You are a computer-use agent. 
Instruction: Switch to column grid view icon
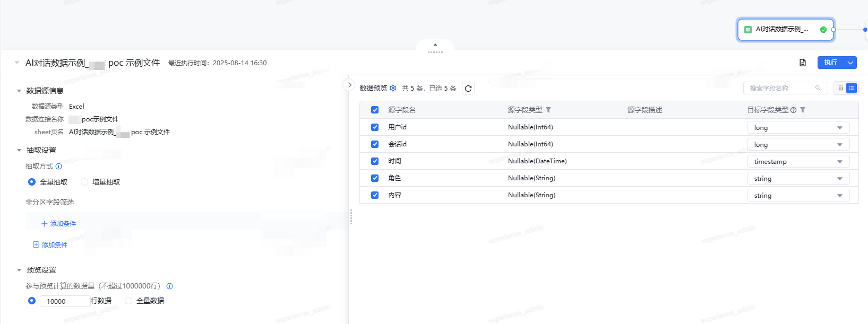(840, 88)
